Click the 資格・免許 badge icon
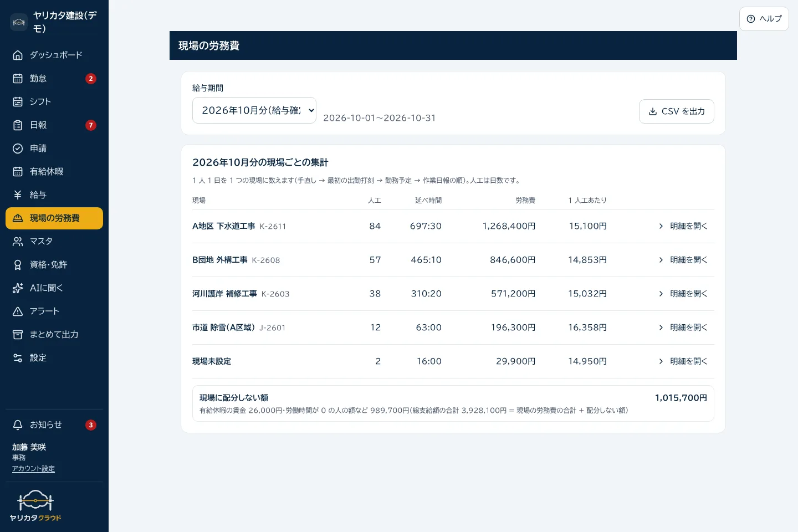This screenshot has height=532, width=798. (x=18, y=264)
